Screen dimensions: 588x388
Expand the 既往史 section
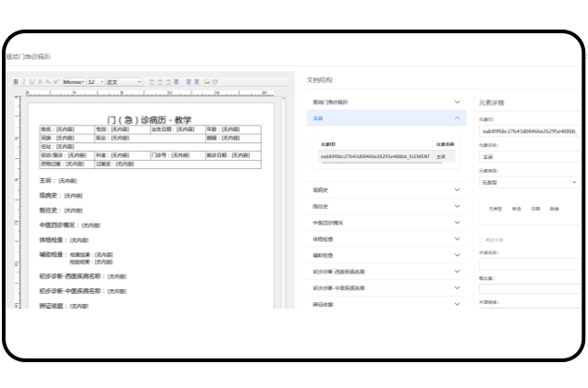[386, 206]
